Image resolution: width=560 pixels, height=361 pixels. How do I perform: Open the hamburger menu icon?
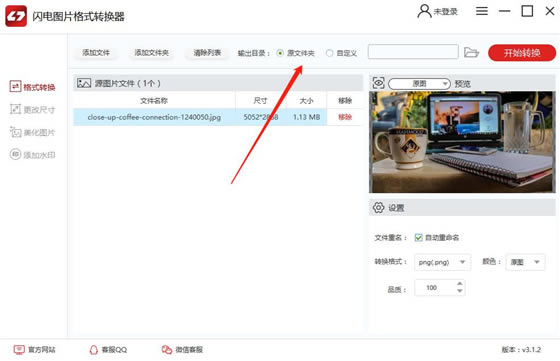[481, 11]
